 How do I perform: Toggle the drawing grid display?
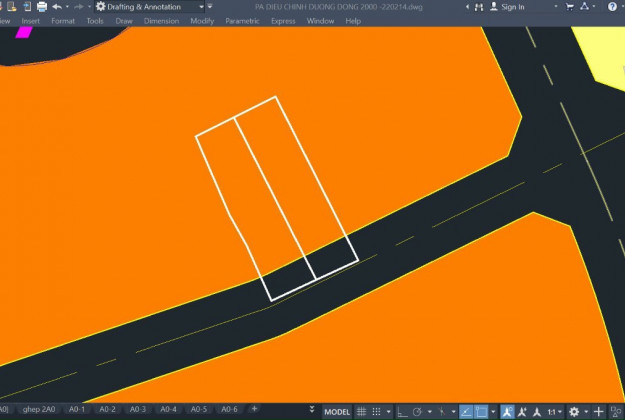(x=361, y=412)
